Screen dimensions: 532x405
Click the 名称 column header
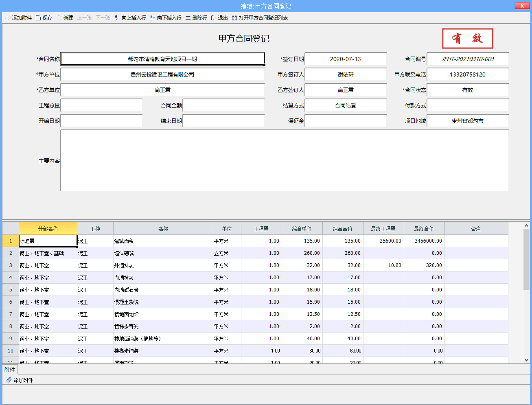click(x=163, y=229)
